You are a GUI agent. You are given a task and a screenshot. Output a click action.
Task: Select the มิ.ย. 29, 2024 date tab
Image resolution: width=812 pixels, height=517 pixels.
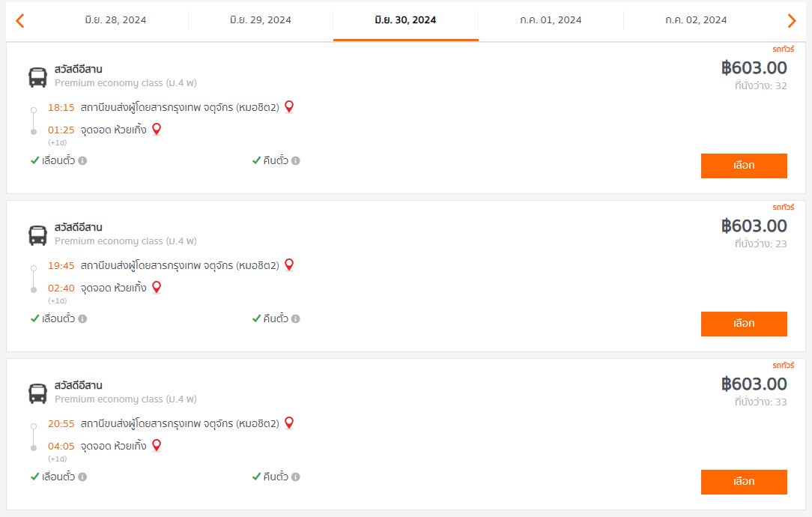click(x=261, y=19)
